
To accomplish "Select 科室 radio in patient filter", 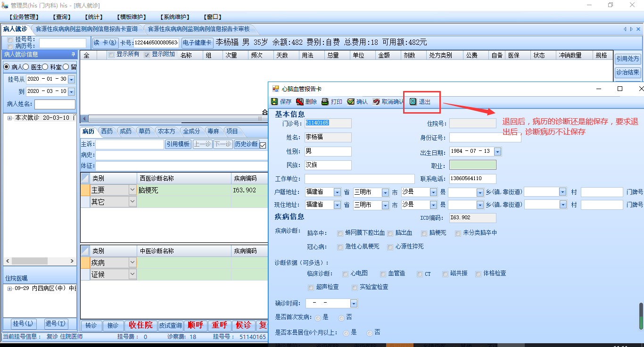I will coord(45,67).
